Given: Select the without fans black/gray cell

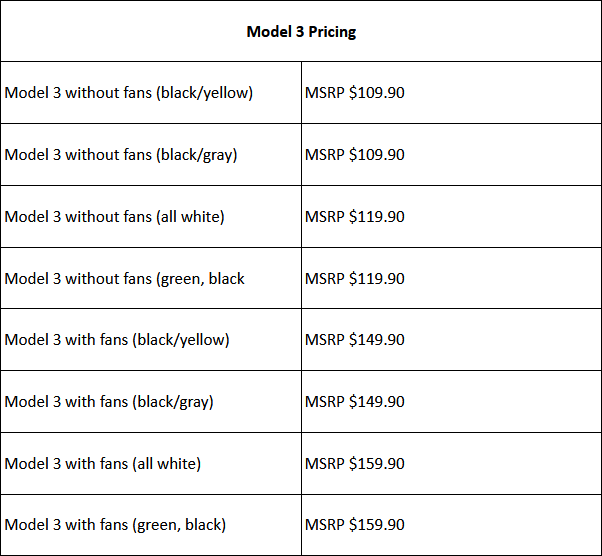Looking at the screenshot, I should [x=151, y=154].
